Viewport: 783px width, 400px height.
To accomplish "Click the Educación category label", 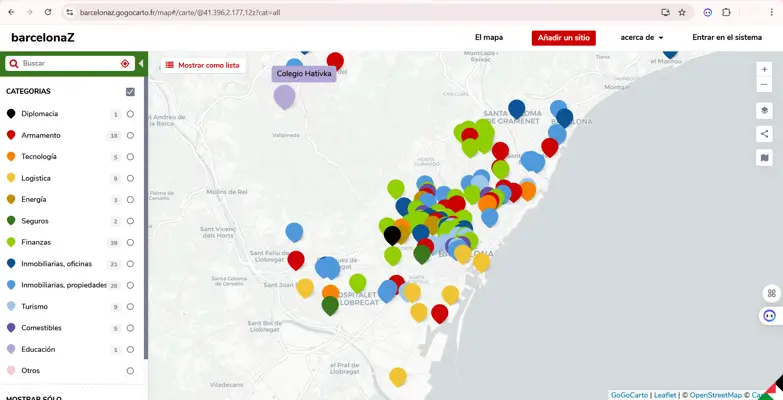I will coord(38,350).
